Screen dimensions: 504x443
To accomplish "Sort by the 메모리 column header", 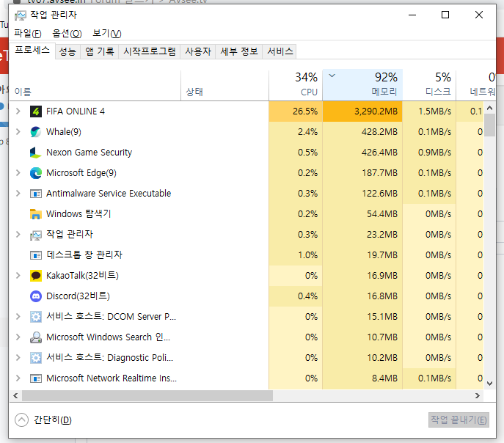I will [362, 85].
